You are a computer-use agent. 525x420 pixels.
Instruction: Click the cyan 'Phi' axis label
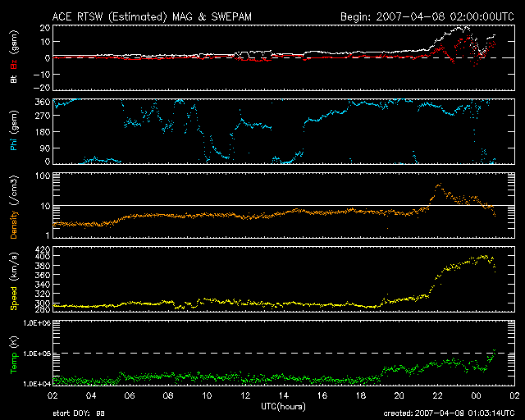tap(14, 144)
